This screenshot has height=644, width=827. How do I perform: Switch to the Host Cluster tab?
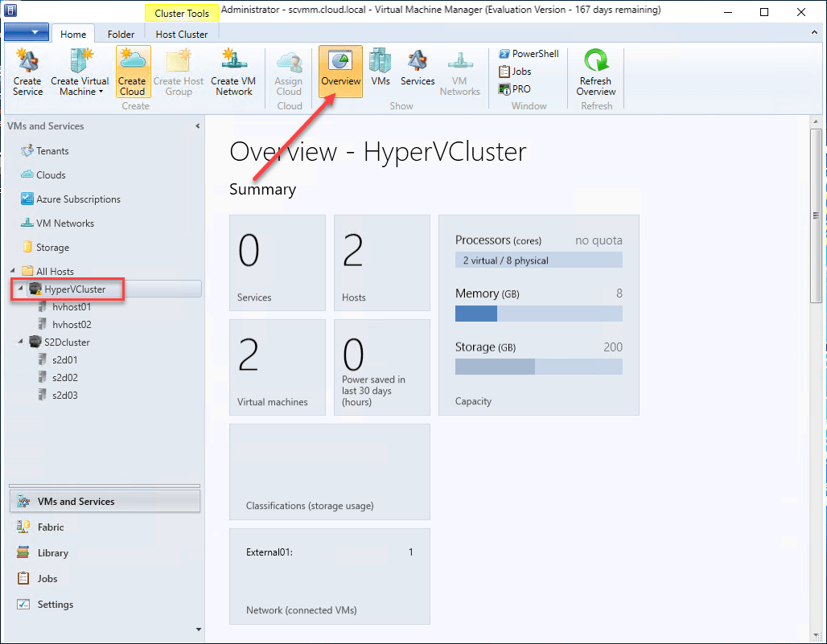point(182,35)
